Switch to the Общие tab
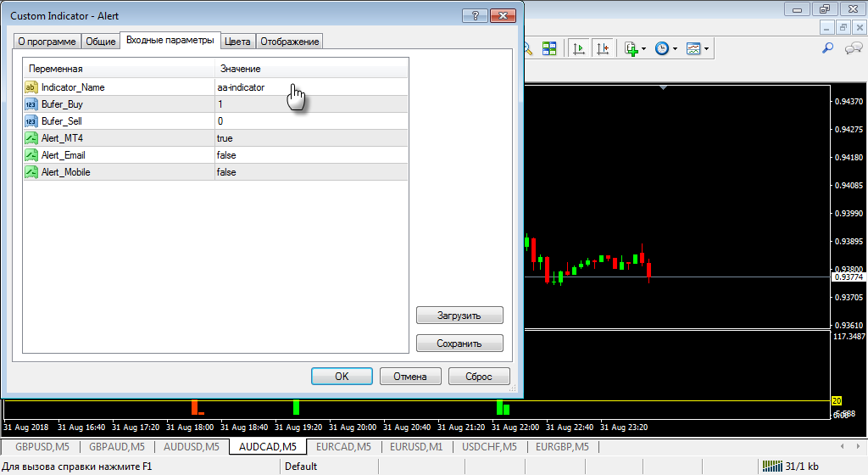The image size is (868, 475). pos(101,42)
